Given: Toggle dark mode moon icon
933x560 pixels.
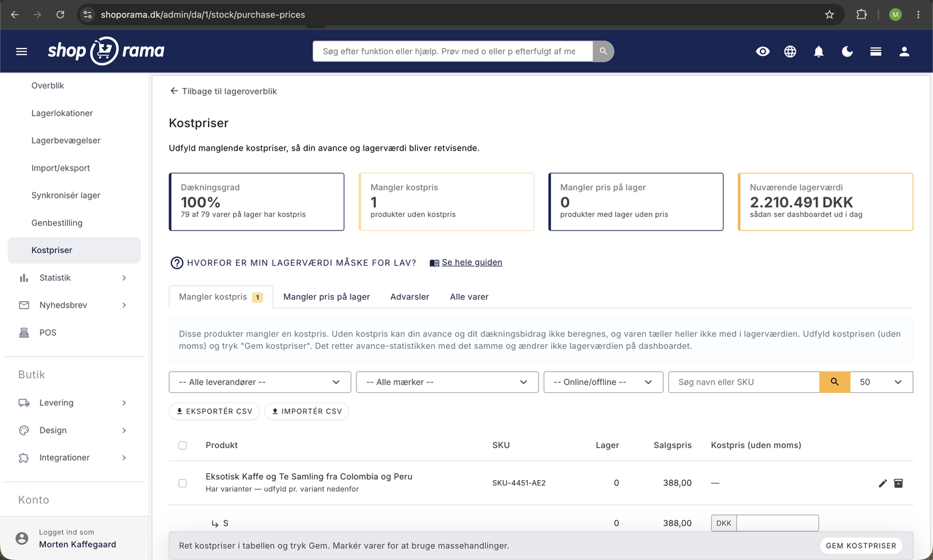Looking at the screenshot, I should pos(847,51).
